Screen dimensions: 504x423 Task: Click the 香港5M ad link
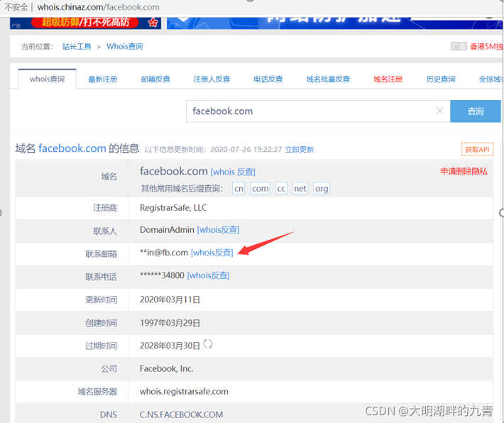(486, 47)
